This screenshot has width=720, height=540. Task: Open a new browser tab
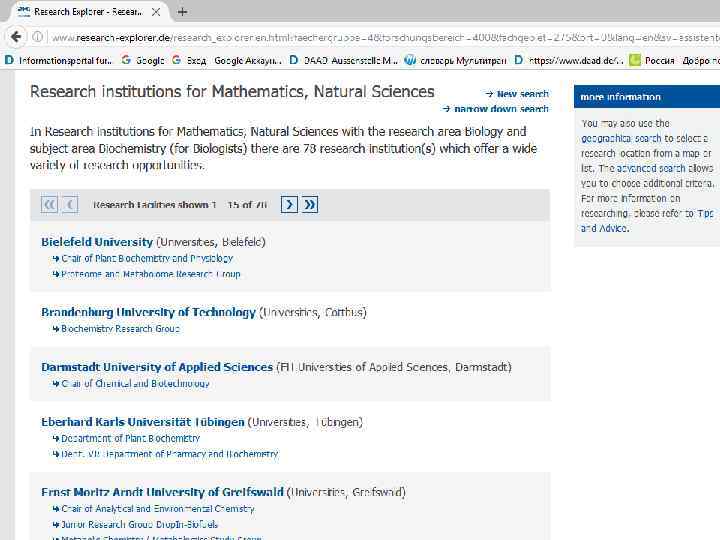coord(182,12)
